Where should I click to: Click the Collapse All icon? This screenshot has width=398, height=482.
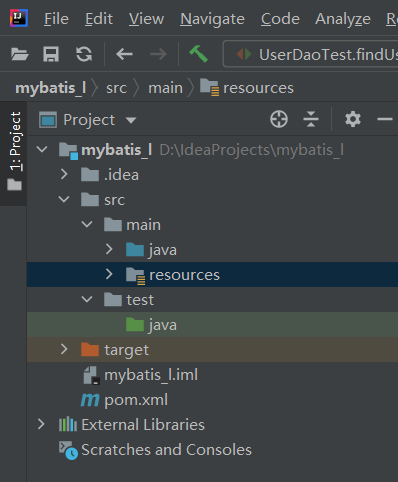pos(311,119)
